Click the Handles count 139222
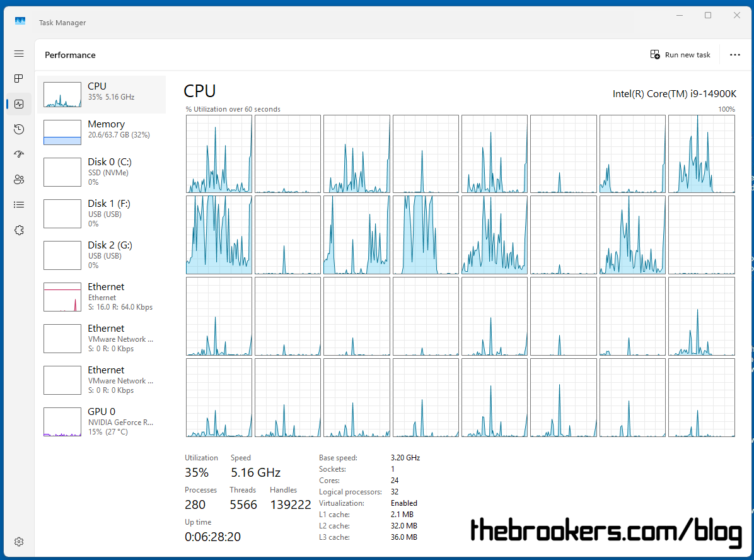 click(x=291, y=505)
